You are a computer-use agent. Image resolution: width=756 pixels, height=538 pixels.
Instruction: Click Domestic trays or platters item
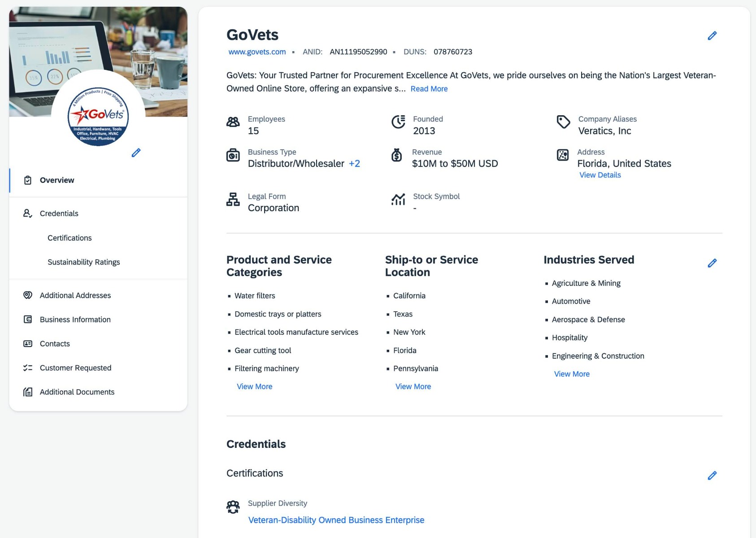click(278, 314)
